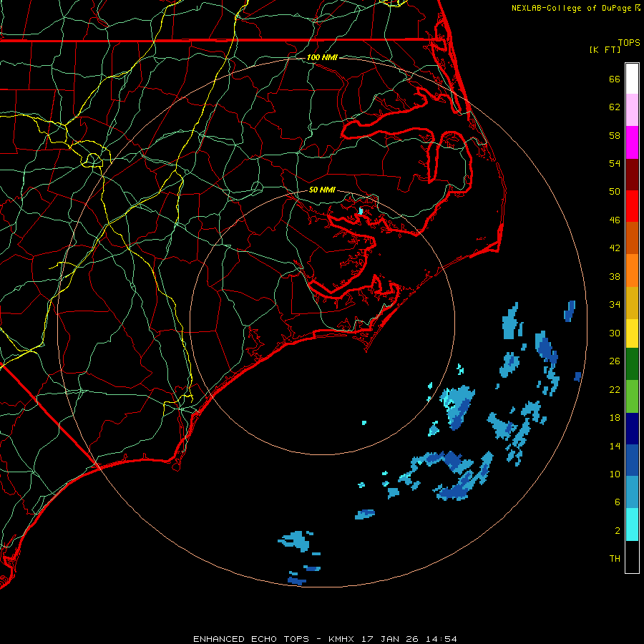Screen dimensions: 644x644
Task: Click the isolated cyan echo just inside 50 NMI ring
Action: click(364, 423)
